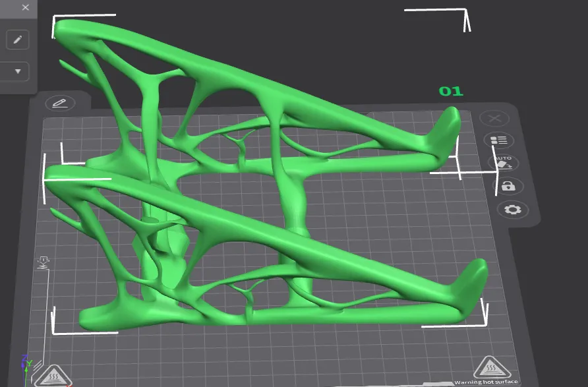Open the plate object list icon
The height and width of the screenshot is (387, 588).
coord(499,140)
